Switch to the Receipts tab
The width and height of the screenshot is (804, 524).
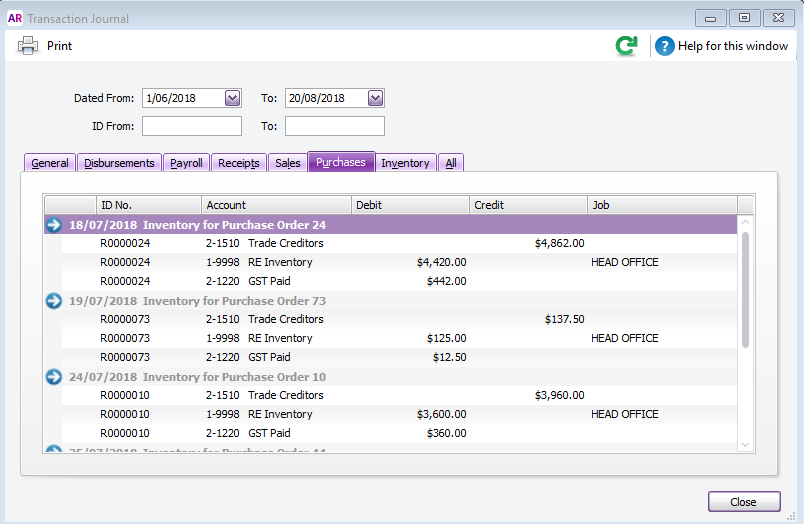click(238, 163)
